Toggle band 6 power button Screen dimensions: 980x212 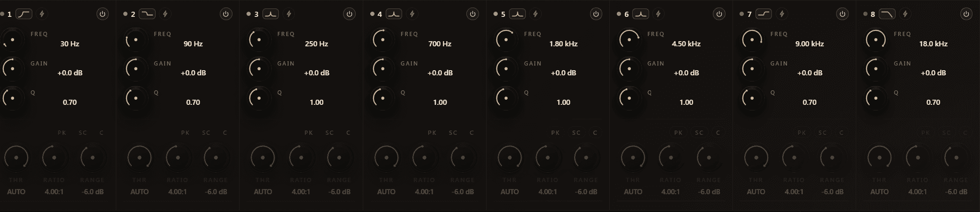point(718,14)
